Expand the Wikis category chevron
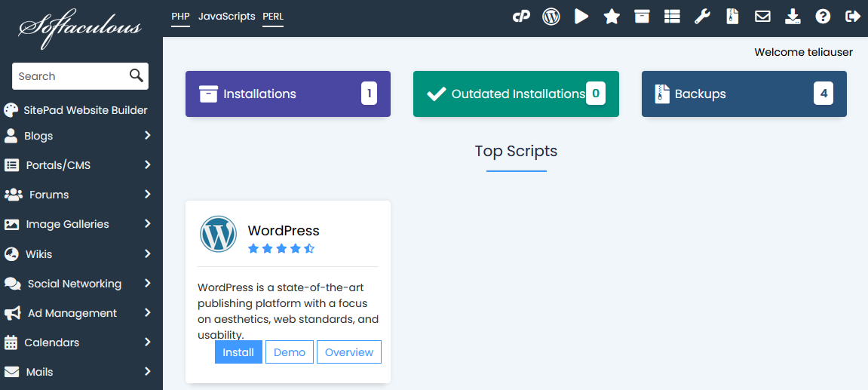The image size is (868, 390). coord(148,253)
